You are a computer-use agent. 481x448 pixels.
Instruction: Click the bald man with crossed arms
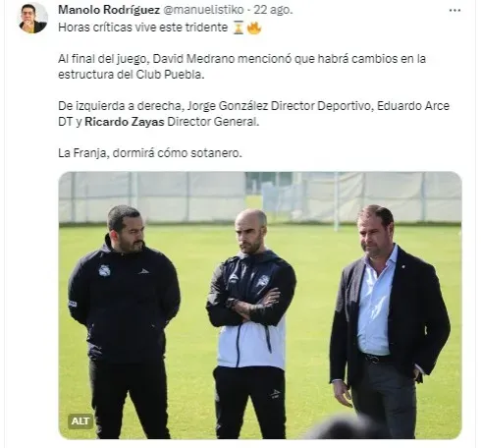(250, 324)
